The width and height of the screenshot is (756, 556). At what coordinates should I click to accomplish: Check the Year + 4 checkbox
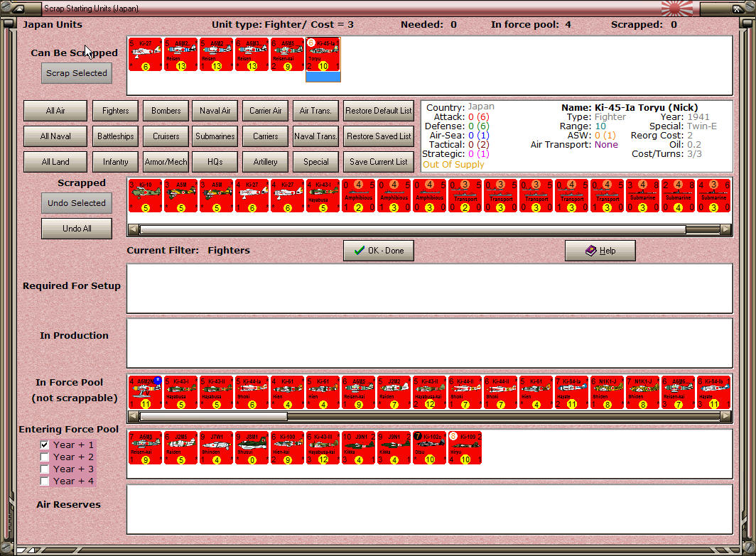tap(44, 481)
